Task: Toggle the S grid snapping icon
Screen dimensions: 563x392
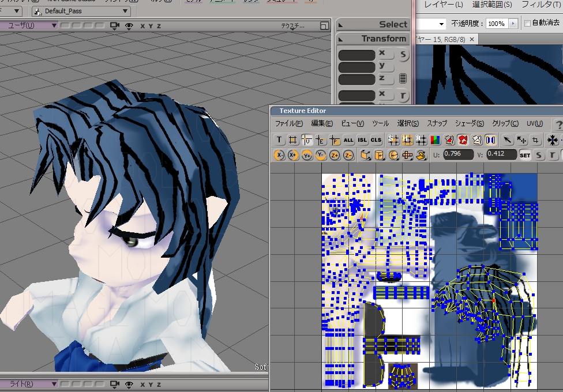Action: click(x=393, y=140)
